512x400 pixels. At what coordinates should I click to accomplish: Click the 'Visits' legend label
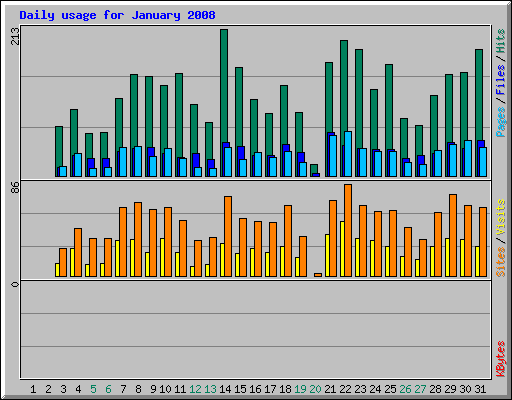501,217
